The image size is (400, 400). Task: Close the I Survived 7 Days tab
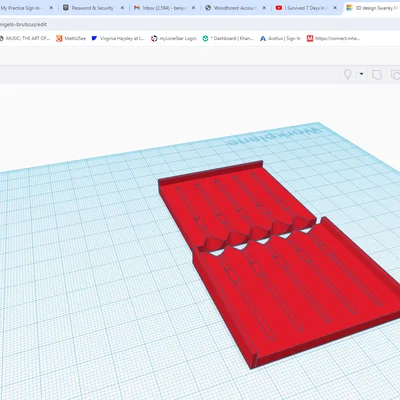(335, 8)
